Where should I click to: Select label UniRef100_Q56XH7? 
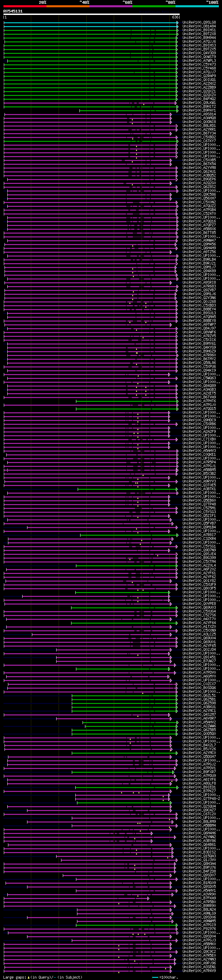point(199,199)
